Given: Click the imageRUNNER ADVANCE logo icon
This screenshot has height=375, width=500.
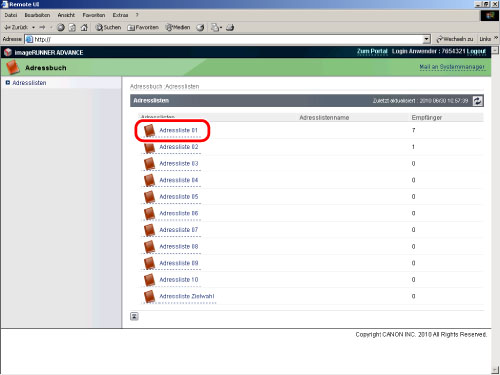Looking at the screenshot, I should tap(8, 52).
